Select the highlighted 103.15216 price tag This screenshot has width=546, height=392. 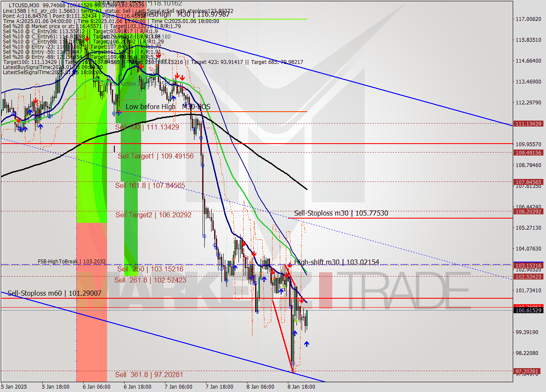(x=528, y=265)
